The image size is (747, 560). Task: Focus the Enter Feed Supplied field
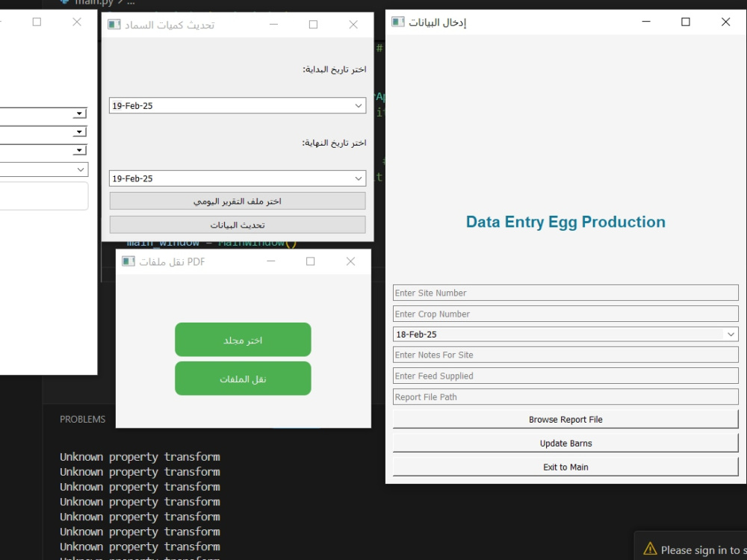[565, 376]
